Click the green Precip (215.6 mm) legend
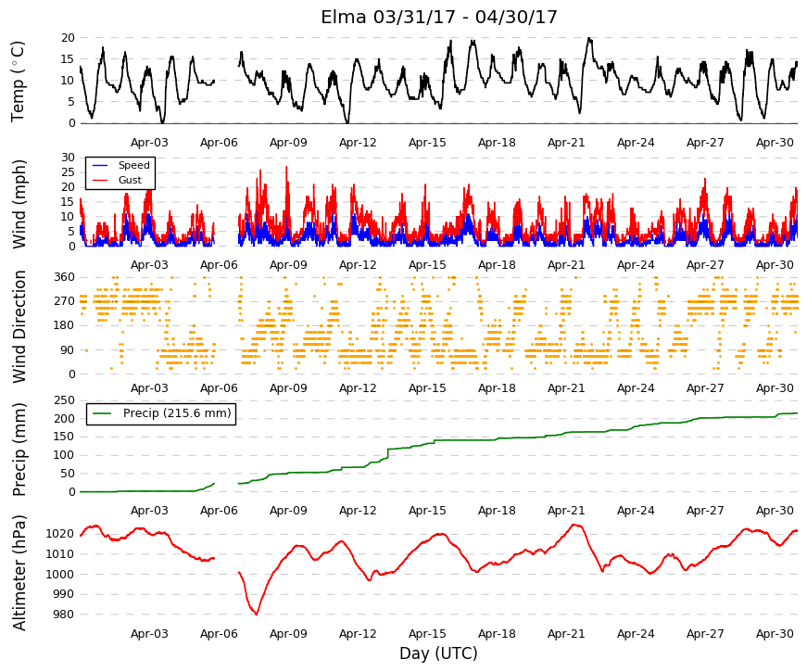 tap(161, 413)
